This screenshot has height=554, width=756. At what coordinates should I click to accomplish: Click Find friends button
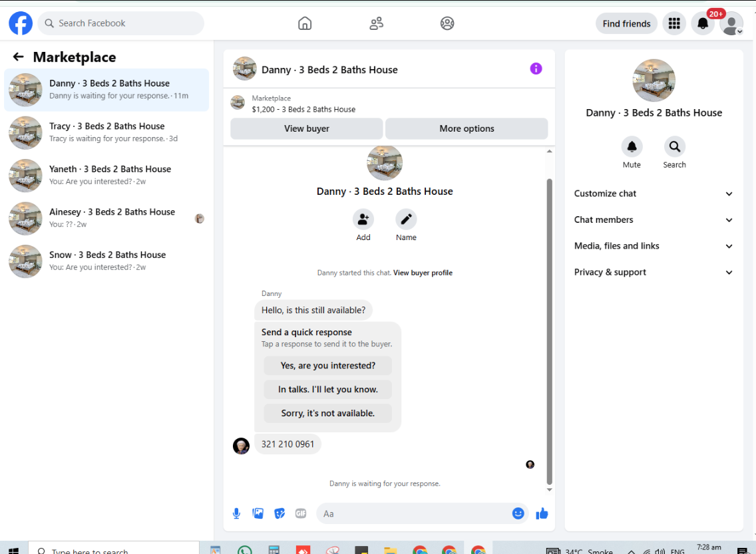(x=626, y=23)
